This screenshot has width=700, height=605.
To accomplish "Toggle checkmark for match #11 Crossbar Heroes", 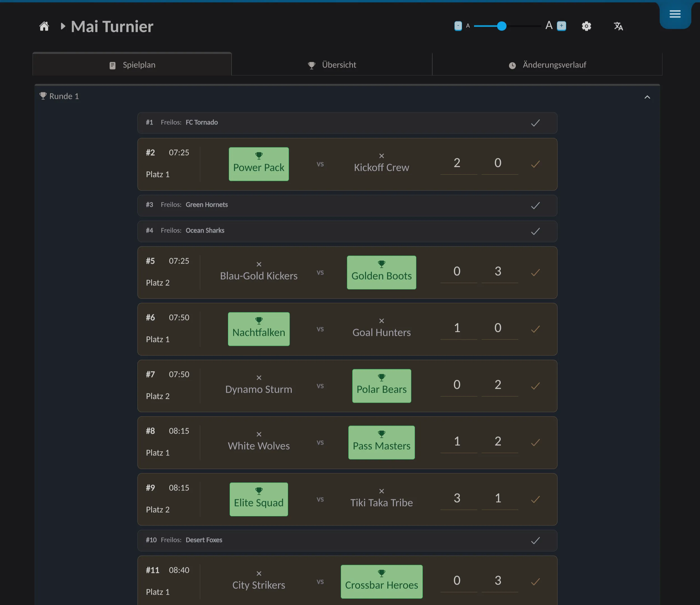I will 535,582.
